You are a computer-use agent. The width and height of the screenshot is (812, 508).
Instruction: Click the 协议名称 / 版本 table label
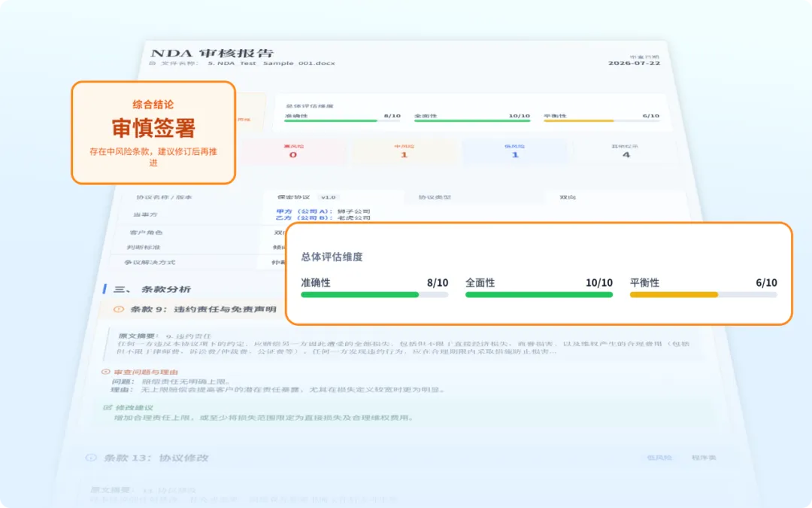[164, 197]
